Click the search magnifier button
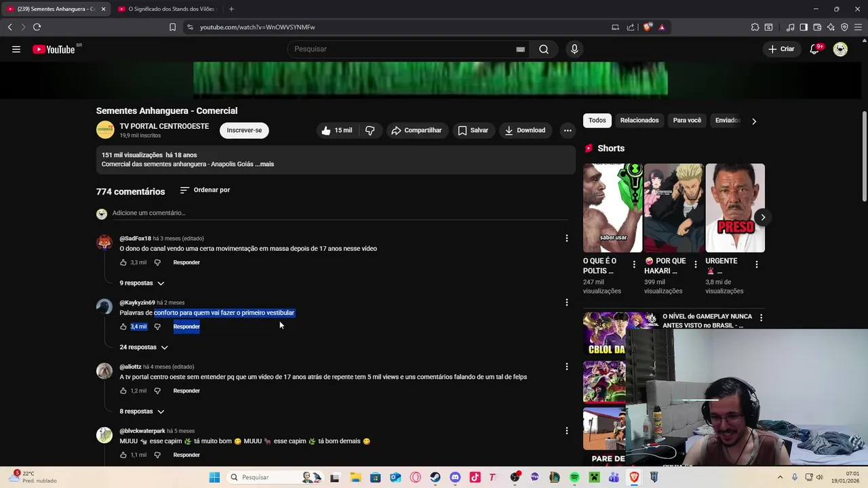Image resolution: width=868 pixels, height=488 pixels. pyautogui.click(x=544, y=49)
